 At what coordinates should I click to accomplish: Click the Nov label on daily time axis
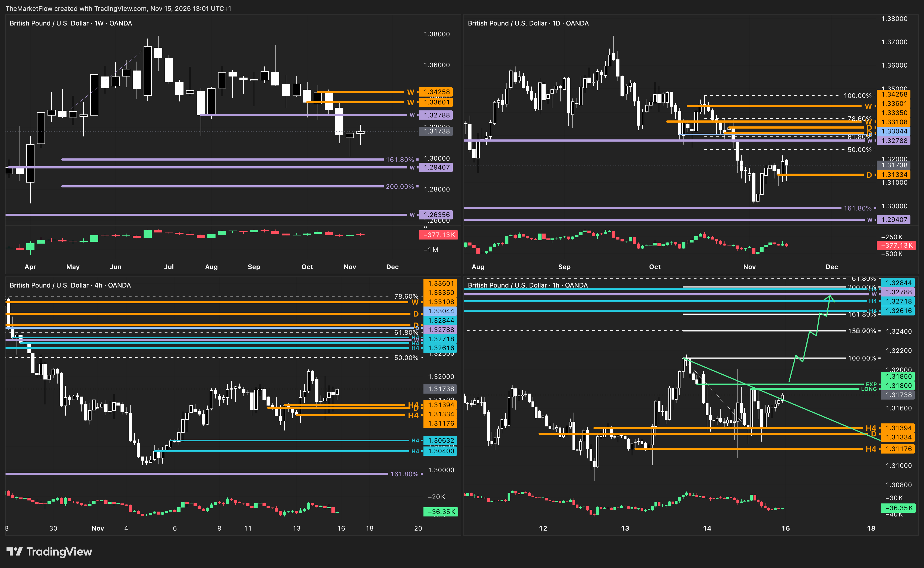(749, 267)
